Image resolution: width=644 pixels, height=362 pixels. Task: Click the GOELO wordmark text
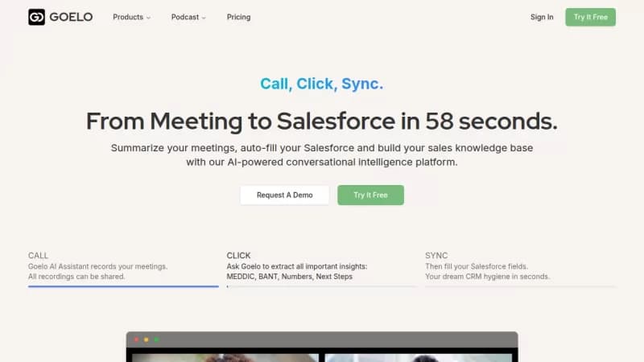pos(71,17)
